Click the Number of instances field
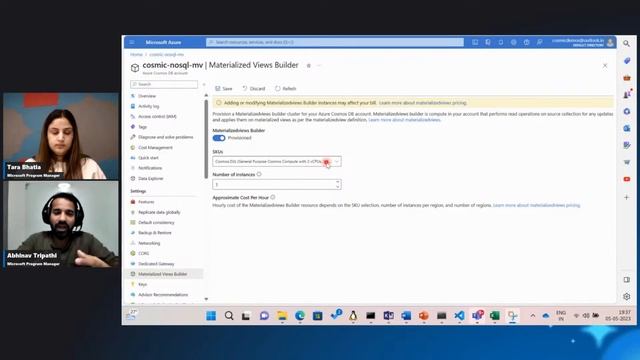Screen dimensions: 640x360 [x=277, y=185]
